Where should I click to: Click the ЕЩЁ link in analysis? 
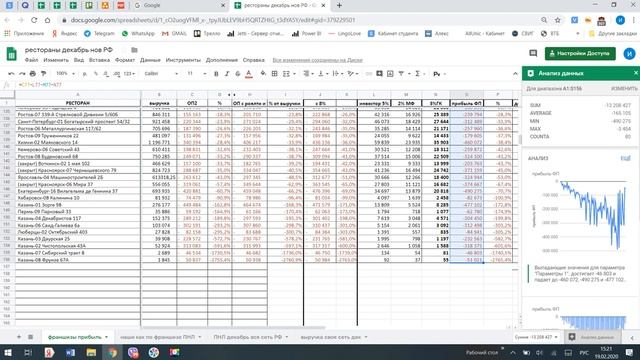(626, 158)
